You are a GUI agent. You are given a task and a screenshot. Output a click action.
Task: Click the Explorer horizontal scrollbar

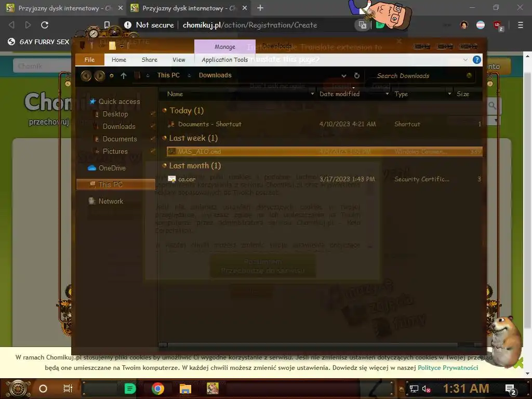(312, 345)
